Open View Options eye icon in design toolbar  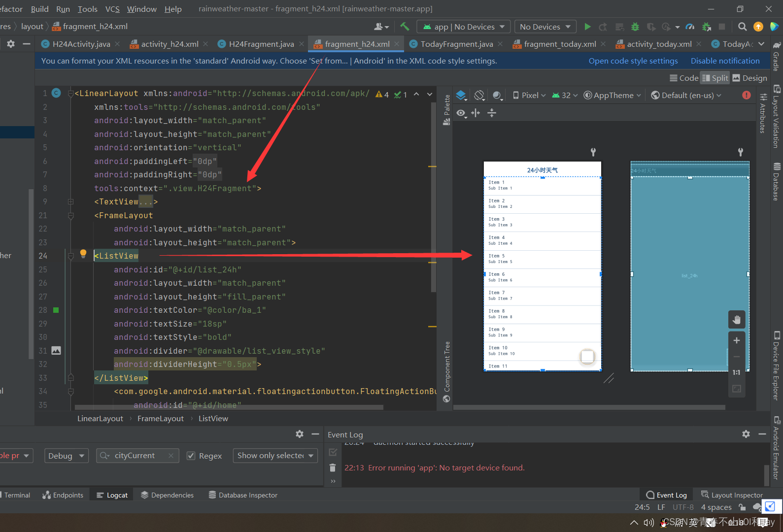(x=461, y=113)
